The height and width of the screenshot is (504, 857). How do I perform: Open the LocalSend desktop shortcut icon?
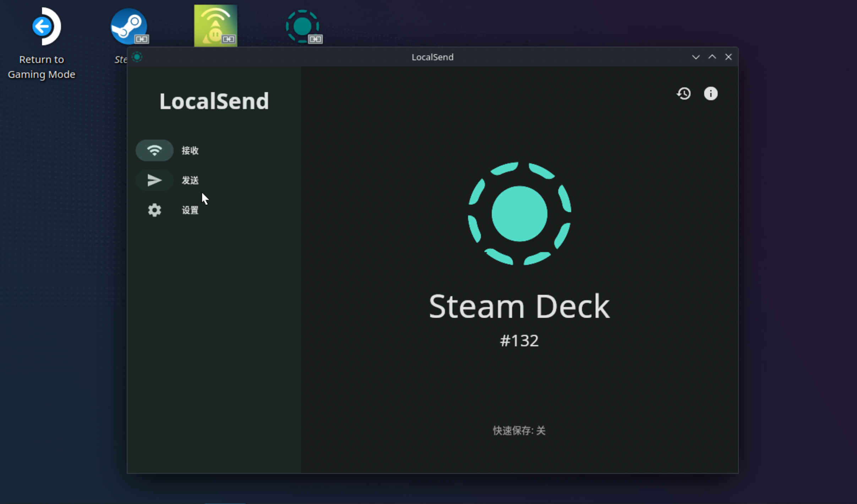tap(304, 27)
